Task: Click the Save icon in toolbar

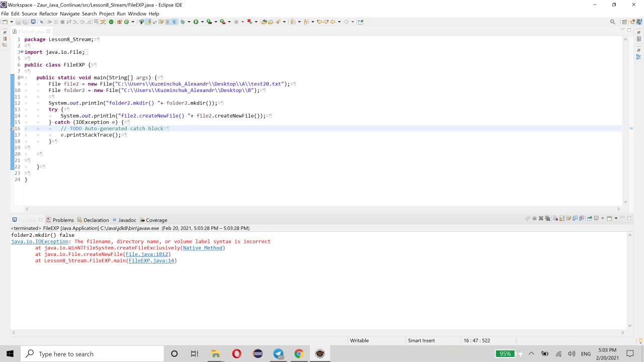Action: click(x=18, y=22)
